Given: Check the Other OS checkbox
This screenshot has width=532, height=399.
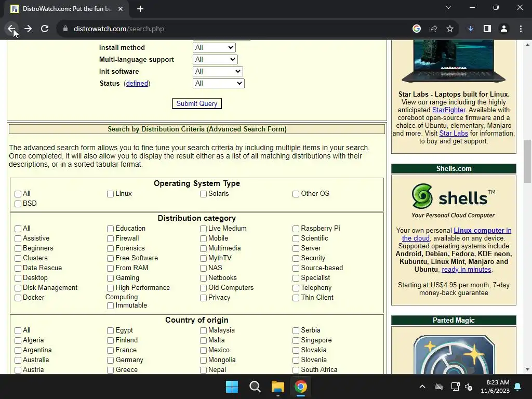Looking at the screenshot, I should point(296,194).
